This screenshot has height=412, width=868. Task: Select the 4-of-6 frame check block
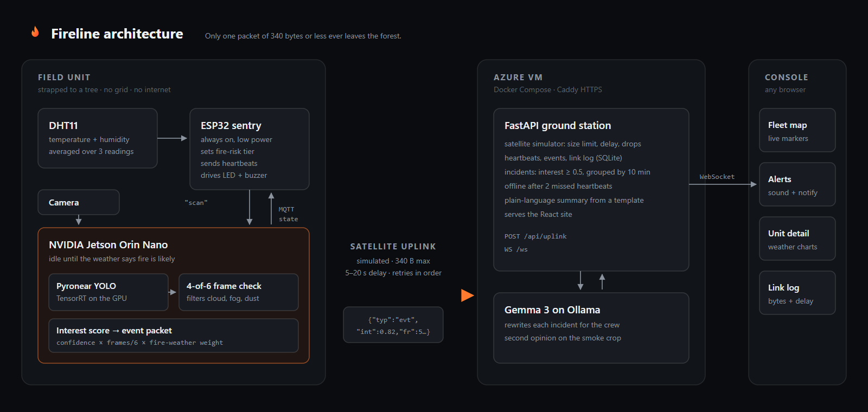click(239, 292)
